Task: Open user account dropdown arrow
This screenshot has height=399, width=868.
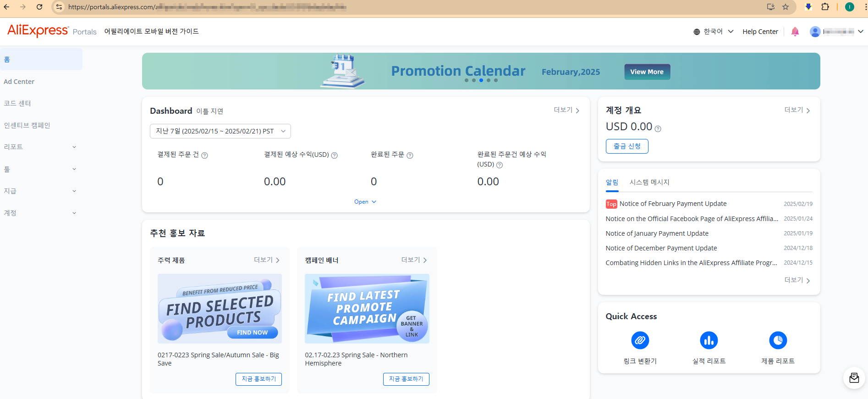Action: click(x=861, y=32)
